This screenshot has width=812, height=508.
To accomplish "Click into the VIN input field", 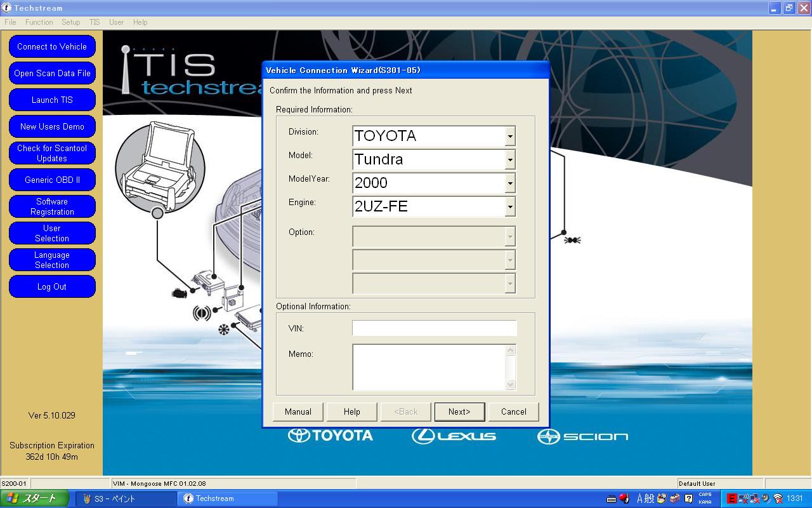I will point(435,328).
